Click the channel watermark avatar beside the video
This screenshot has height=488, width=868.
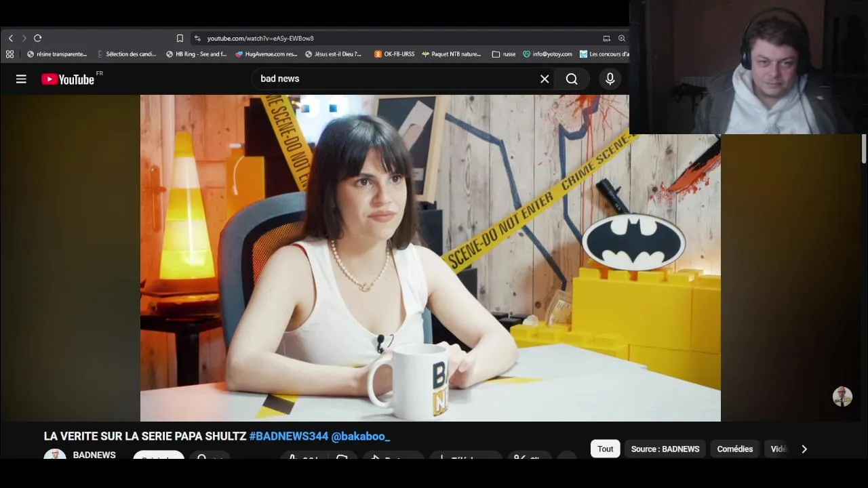[x=842, y=396]
